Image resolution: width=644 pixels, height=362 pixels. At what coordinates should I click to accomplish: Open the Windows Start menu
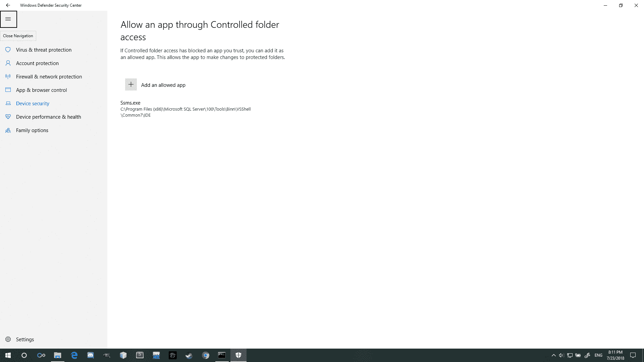[x=8, y=355]
